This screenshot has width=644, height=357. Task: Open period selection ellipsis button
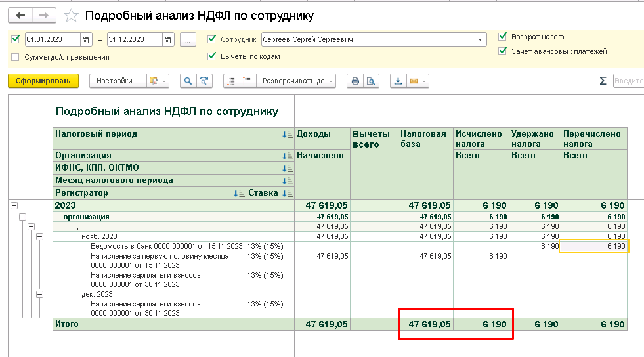pyautogui.click(x=188, y=40)
